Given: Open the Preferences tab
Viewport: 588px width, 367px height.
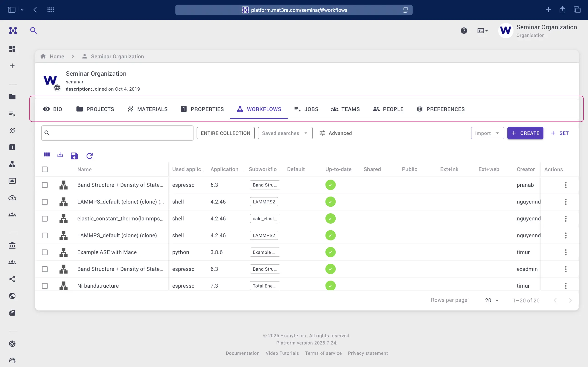Looking at the screenshot, I should (x=440, y=109).
